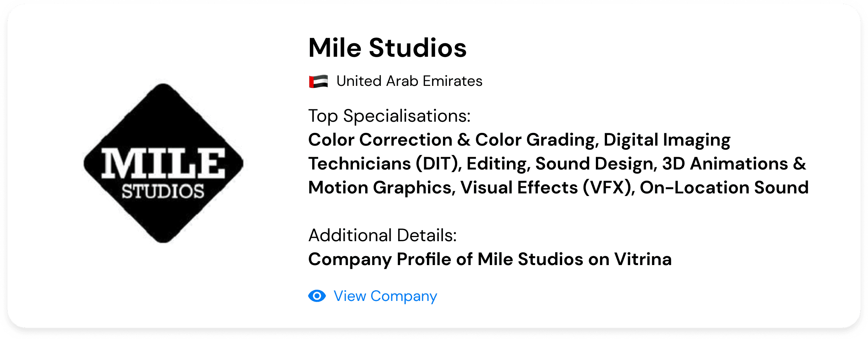Click the eye icon beside View Company
868x339 pixels.
317,296
